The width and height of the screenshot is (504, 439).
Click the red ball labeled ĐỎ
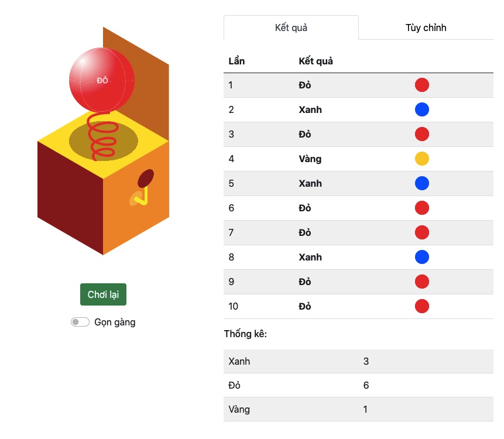[x=102, y=80]
